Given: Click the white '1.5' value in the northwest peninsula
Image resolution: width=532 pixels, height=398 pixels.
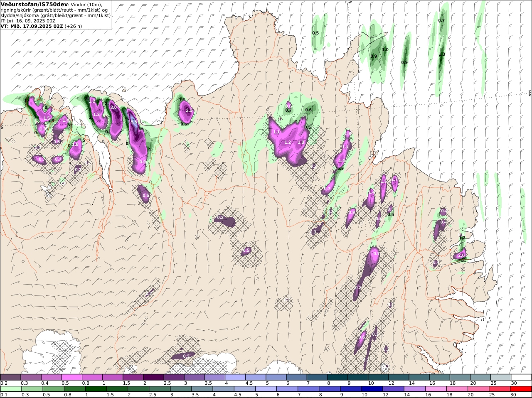Looking at the screenshot, I should pos(47,118).
